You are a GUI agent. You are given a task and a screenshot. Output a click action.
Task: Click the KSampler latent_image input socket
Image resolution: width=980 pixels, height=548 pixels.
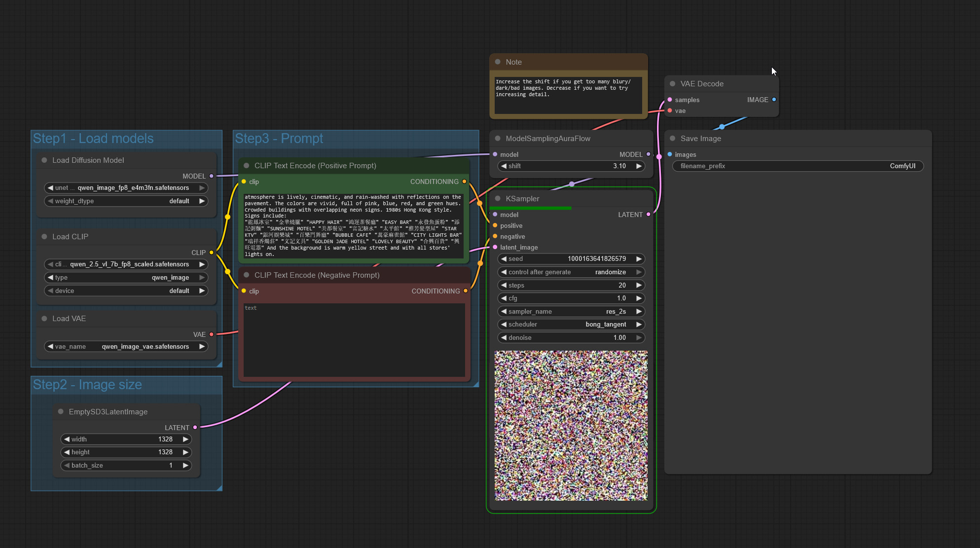click(x=495, y=247)
